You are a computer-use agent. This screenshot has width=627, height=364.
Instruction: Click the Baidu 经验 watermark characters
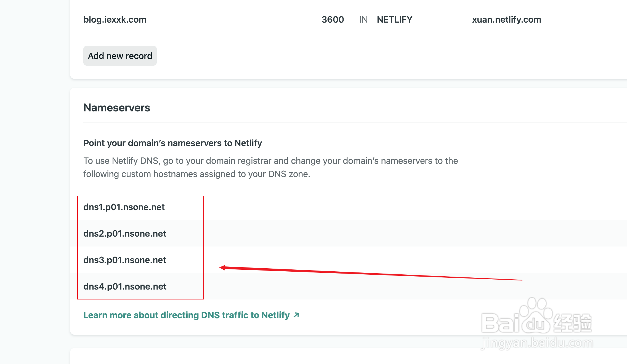point(573,323)
